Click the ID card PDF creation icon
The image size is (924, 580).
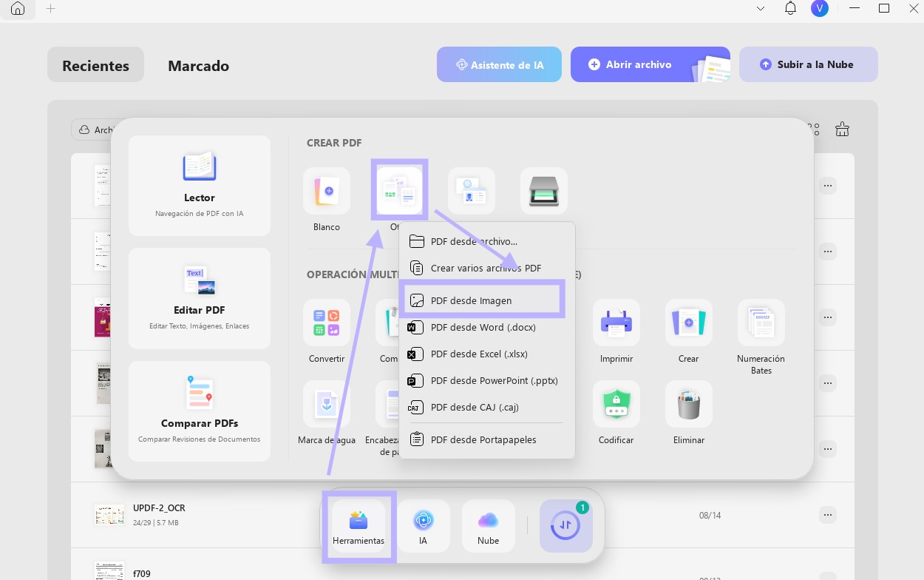point(472,191)
